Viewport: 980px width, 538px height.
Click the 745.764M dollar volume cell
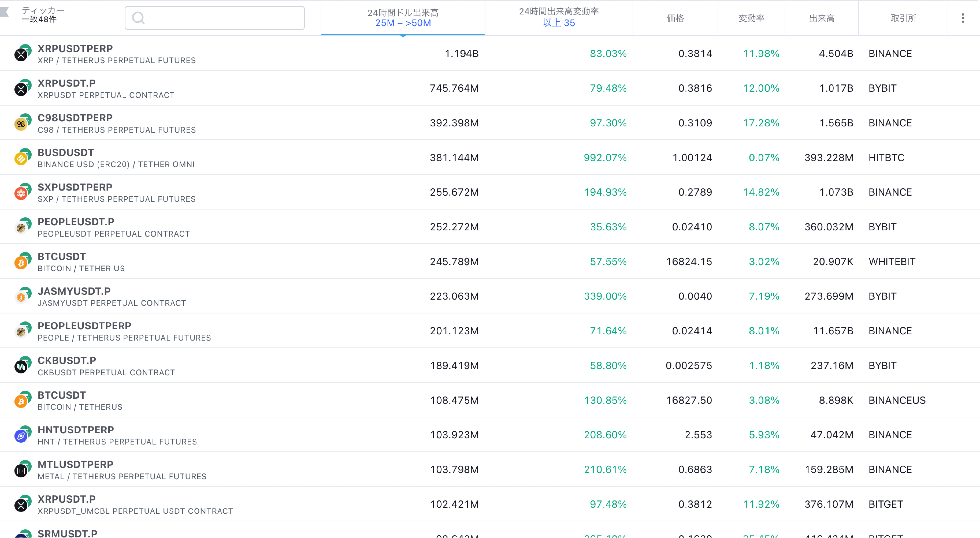tap(454, 88)
